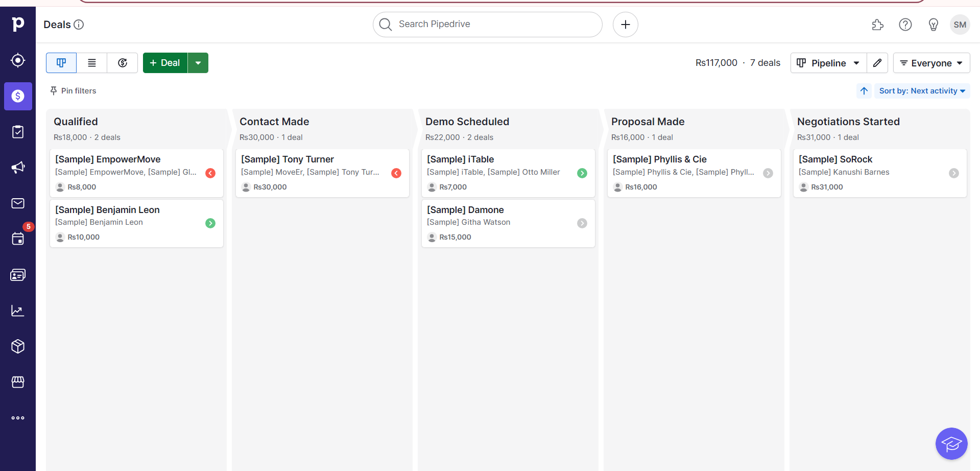The height and width of the screenshot is (471, 980).
Task: Open Marketplace store icon in sidebar
Action: pyautogui.click(x=18, y=382)
